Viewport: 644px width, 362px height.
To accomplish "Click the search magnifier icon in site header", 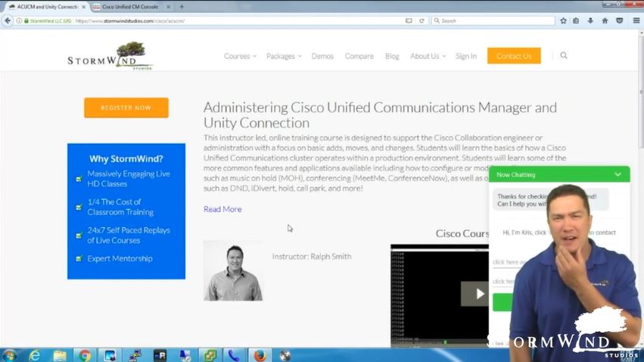I will coord(564,55).
